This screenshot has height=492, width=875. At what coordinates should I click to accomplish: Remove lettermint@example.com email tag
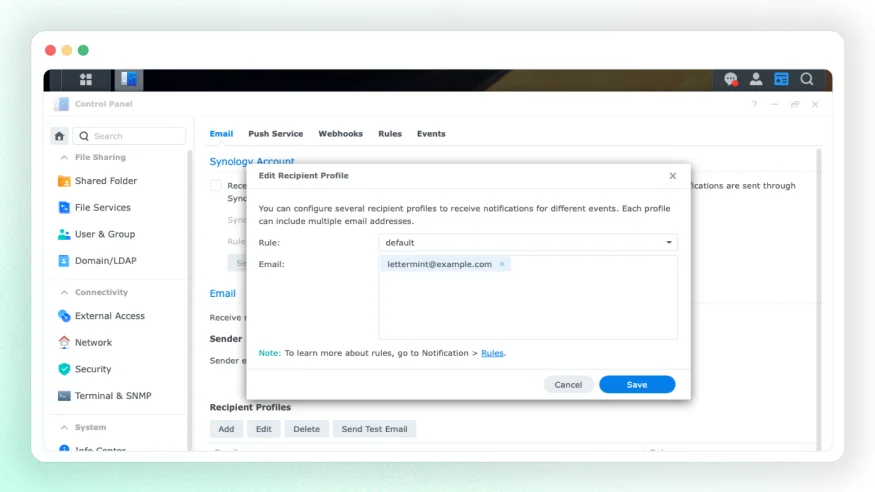pyautogui.click(x=502, y=264)
